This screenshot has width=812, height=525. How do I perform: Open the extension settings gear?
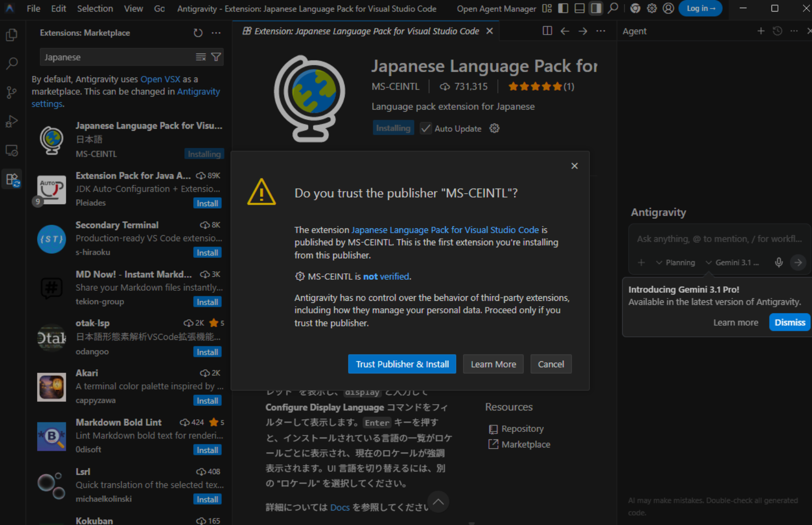494,128
